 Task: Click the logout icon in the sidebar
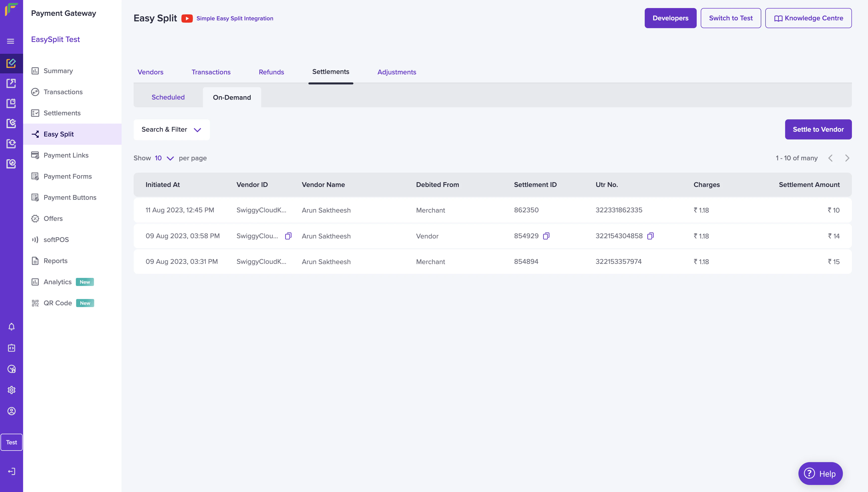12,471
